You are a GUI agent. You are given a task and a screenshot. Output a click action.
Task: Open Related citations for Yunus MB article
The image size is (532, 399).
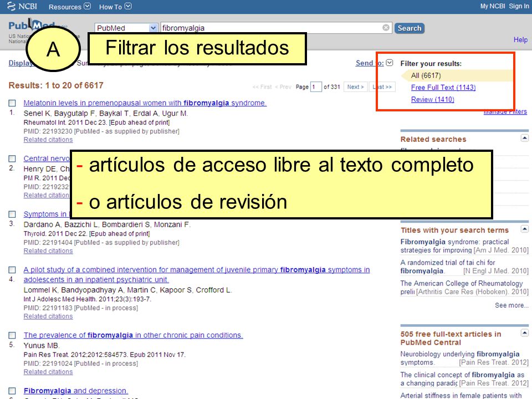[x=48, y=372]
